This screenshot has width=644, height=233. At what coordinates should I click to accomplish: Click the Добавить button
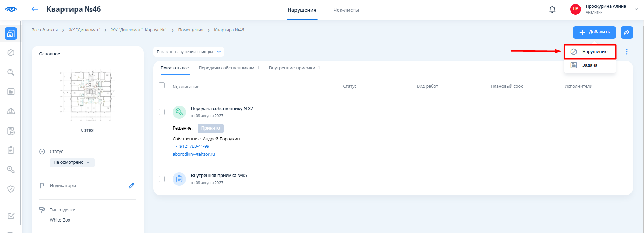(x=594, y=32)
